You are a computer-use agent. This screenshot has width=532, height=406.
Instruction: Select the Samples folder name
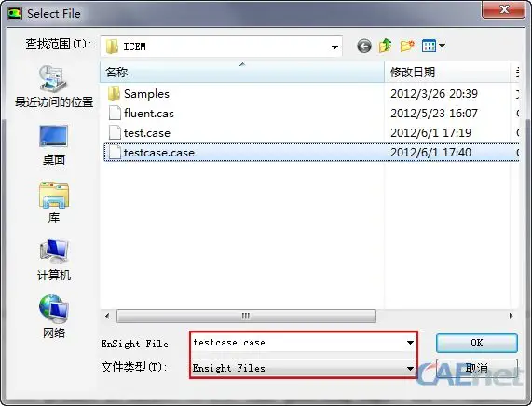[x=146, y=94]
